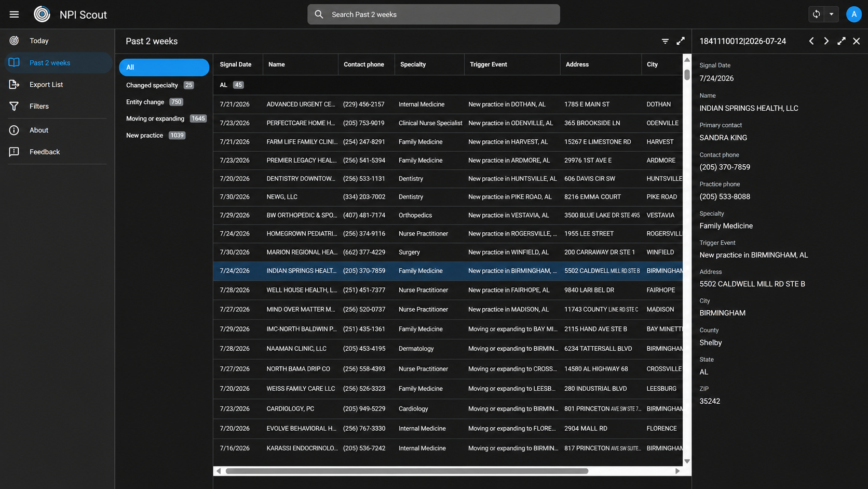Close the detail panel
This screenshot has height=489, width=868.
click(857, 41)
